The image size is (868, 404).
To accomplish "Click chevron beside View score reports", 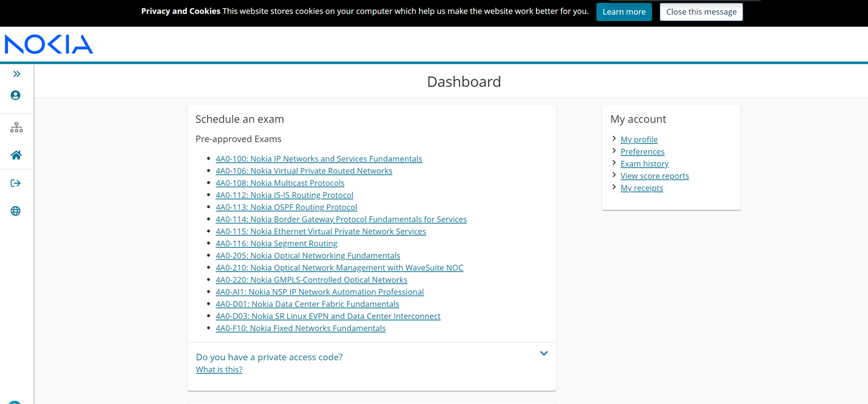I will coord(614,175).
